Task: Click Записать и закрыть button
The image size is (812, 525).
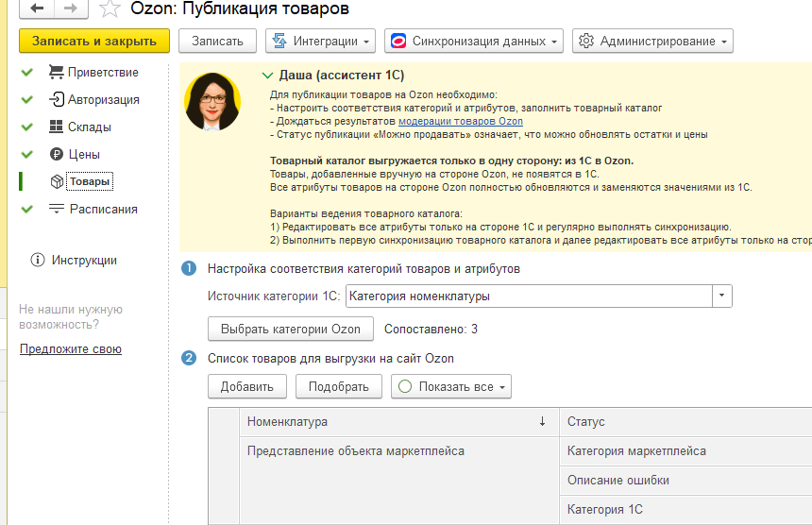Action: pyautogui.click(x=94, y=41)
